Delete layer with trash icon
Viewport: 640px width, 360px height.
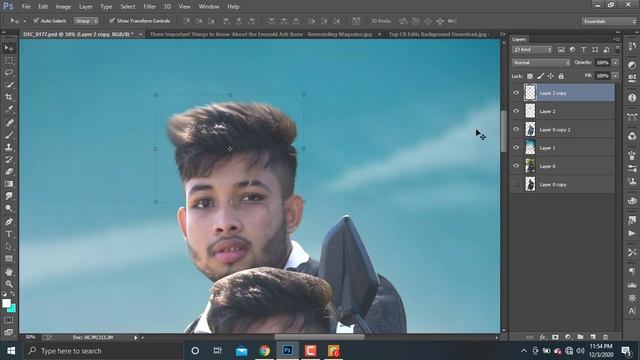coord(606,337)
